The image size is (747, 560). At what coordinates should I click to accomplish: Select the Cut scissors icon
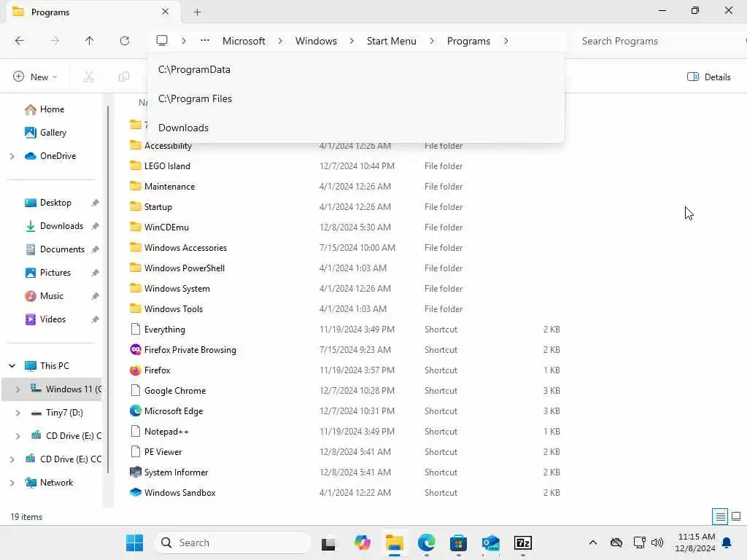(88, 77)
